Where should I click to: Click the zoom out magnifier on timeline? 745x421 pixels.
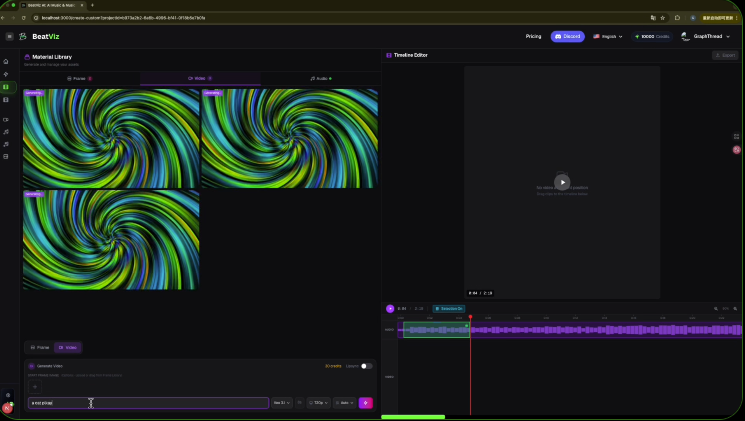point(715,308)
